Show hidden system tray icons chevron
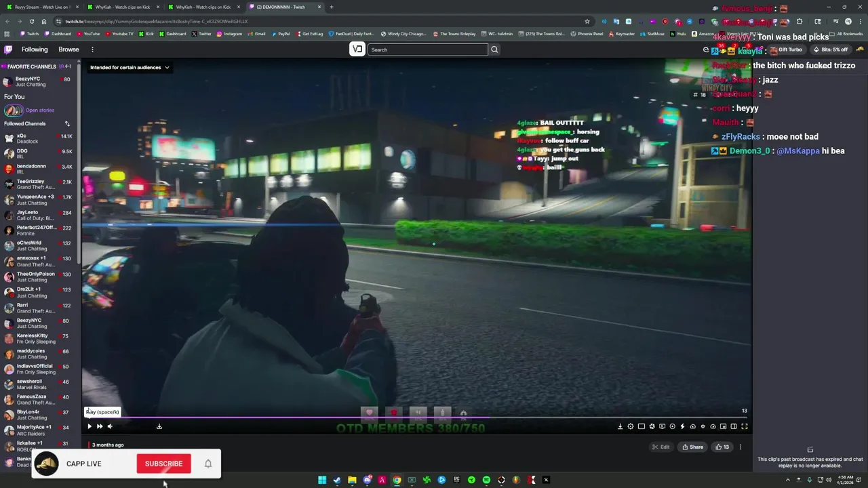 787,479
